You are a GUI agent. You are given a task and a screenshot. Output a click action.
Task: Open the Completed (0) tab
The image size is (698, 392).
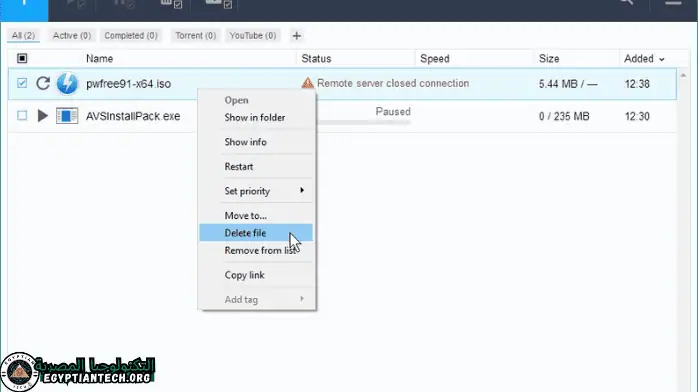click(131, 36)
